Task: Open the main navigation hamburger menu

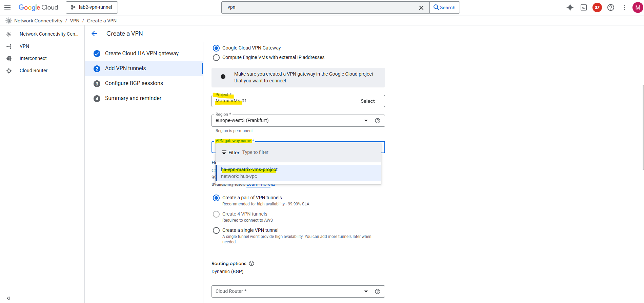Action: click(x=7, y=7)
